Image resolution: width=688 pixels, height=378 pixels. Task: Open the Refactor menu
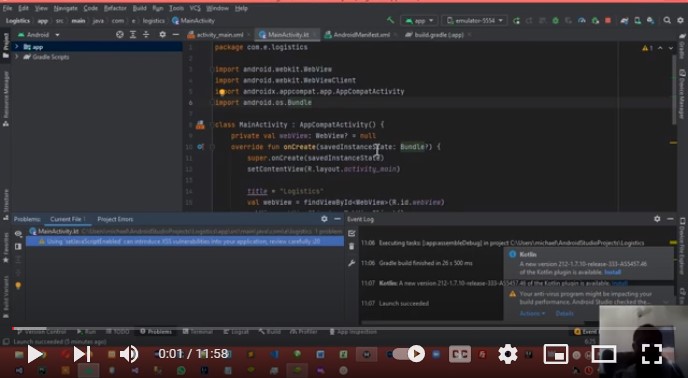pyautogui.click(x=115, y=8)
